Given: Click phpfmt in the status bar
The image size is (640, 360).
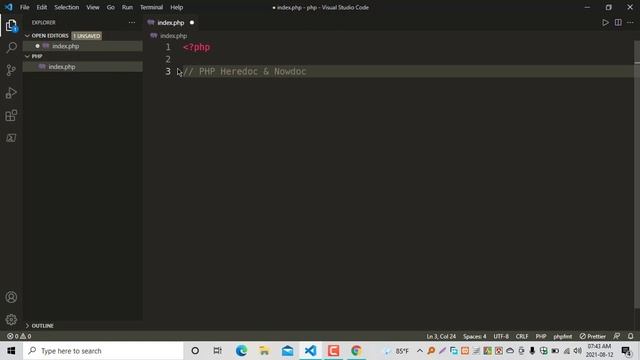Looking at the screenshot, I should click(x=562, y=336).
